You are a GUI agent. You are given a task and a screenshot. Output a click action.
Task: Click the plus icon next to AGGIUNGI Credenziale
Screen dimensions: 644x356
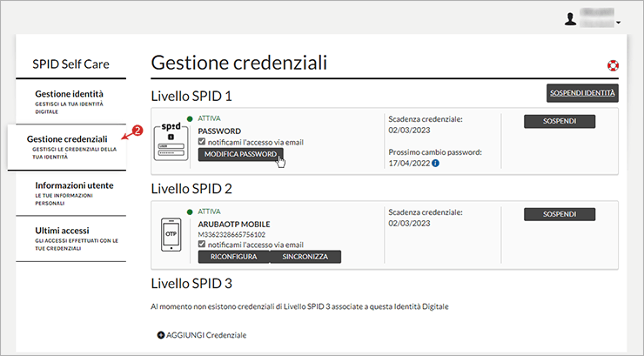[x=161, y=335]
